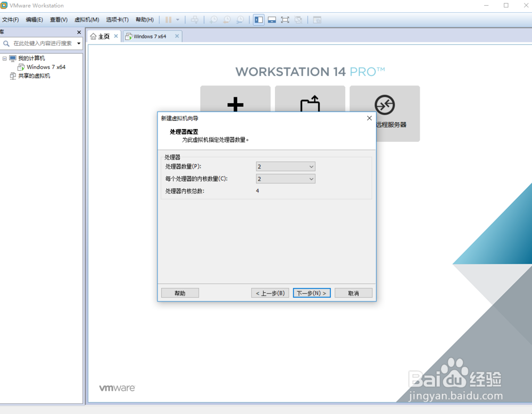Select 共享的虚拟机 in the library tree
Viewport: 532px width, 414px height.
[x=34, y=76]
